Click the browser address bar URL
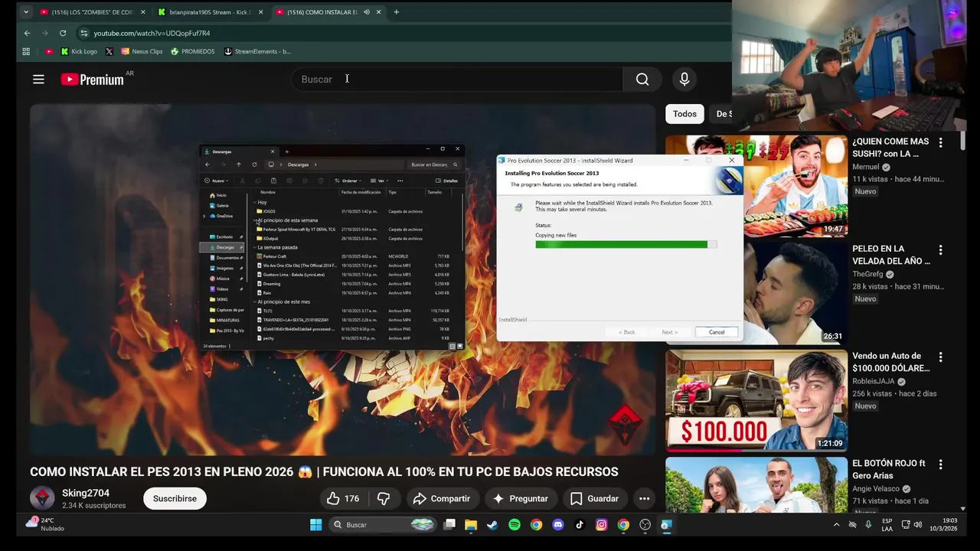This screenshot has width=980, height=551. click(152, 33)
